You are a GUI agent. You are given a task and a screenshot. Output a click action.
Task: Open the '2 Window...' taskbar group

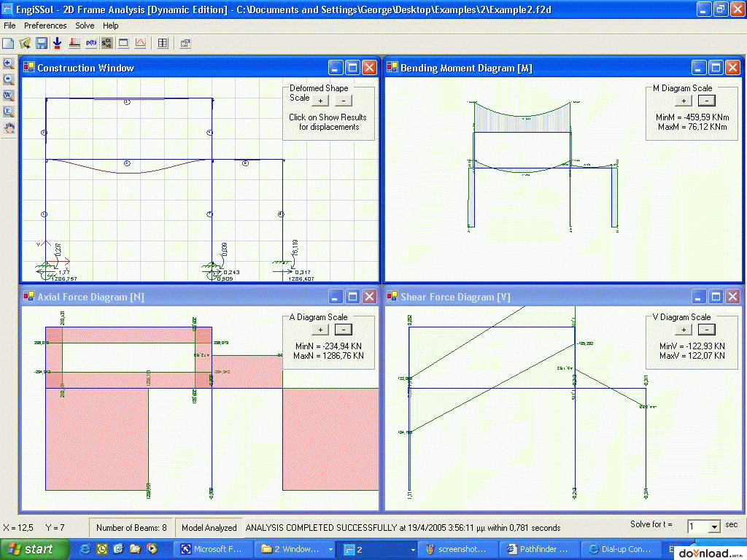(x=295, y=549)
